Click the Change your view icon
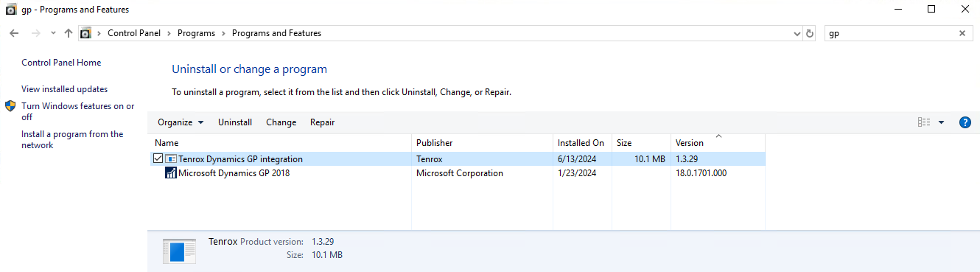This screenshot has width=980, height=272. coord(924,122)
